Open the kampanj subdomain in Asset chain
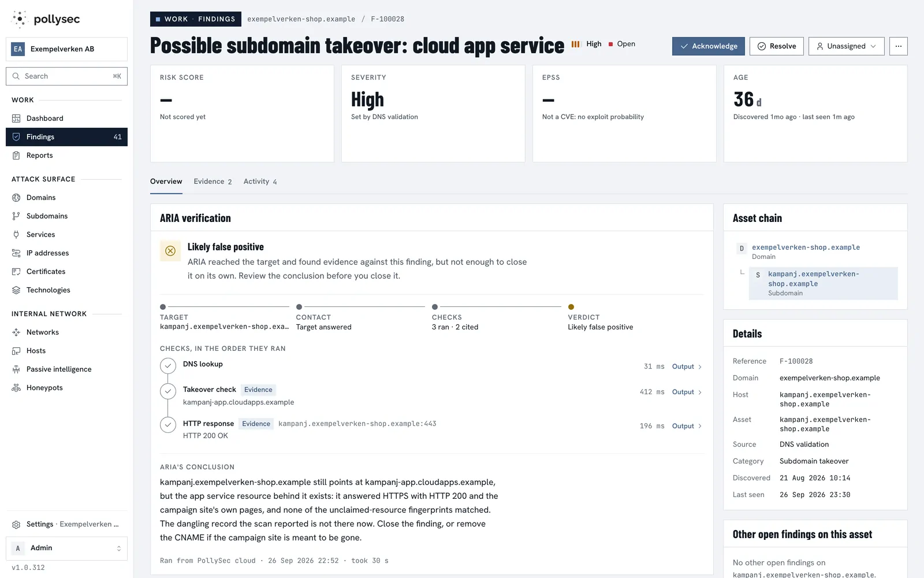The image size is (924, 578). click(x=824, y=283)
